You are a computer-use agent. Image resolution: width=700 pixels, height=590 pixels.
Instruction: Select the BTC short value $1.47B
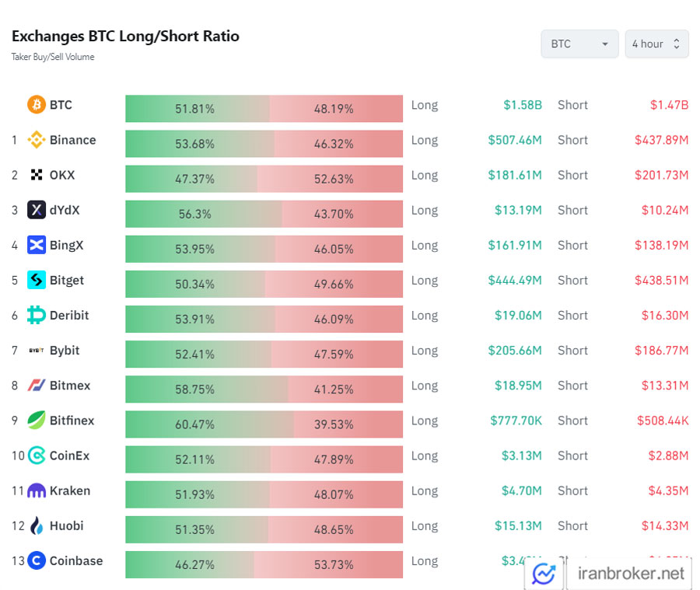669,105
